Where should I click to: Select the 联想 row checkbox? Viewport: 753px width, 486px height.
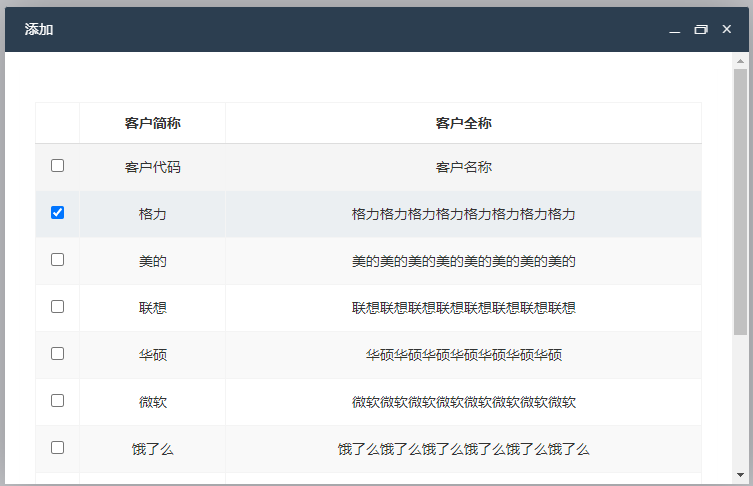pos(58,307)
